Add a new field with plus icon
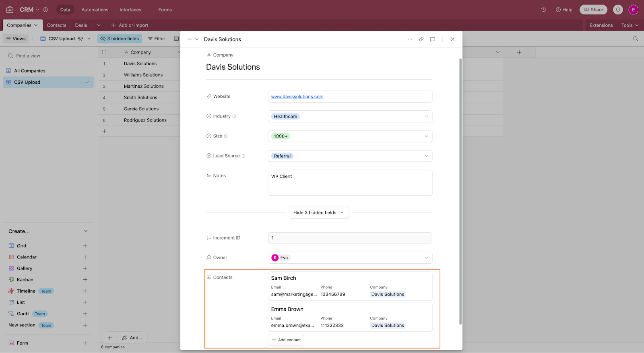This screenshot has width=644, height=353. pos(519,52)
